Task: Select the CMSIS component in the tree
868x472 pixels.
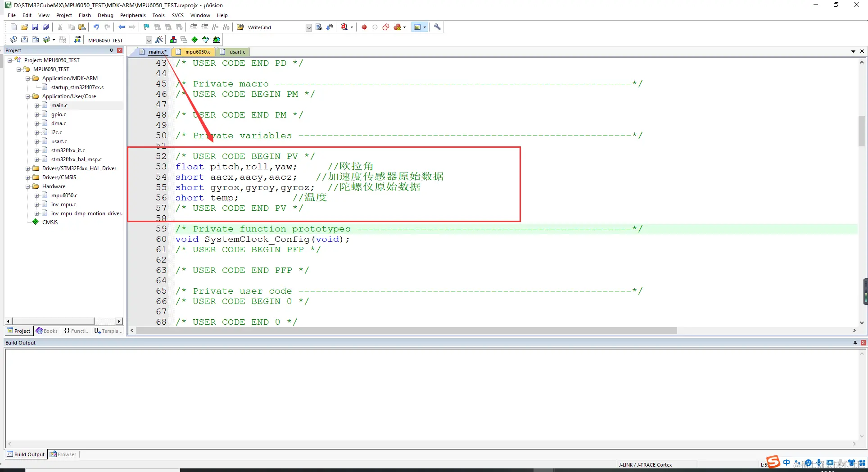Action: point(50,222)
